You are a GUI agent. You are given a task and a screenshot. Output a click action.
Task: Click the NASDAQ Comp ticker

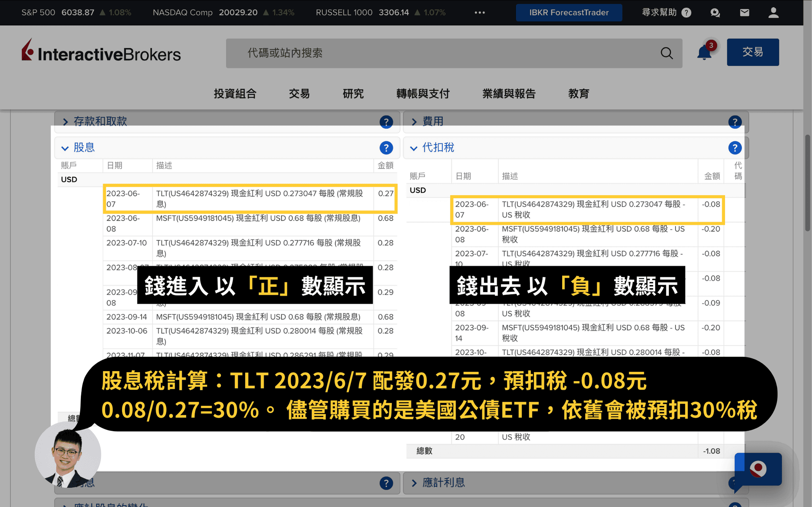(x=223, y=13)
